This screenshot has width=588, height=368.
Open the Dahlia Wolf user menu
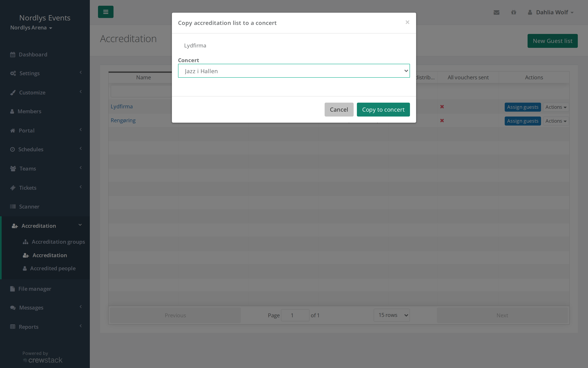551,12
